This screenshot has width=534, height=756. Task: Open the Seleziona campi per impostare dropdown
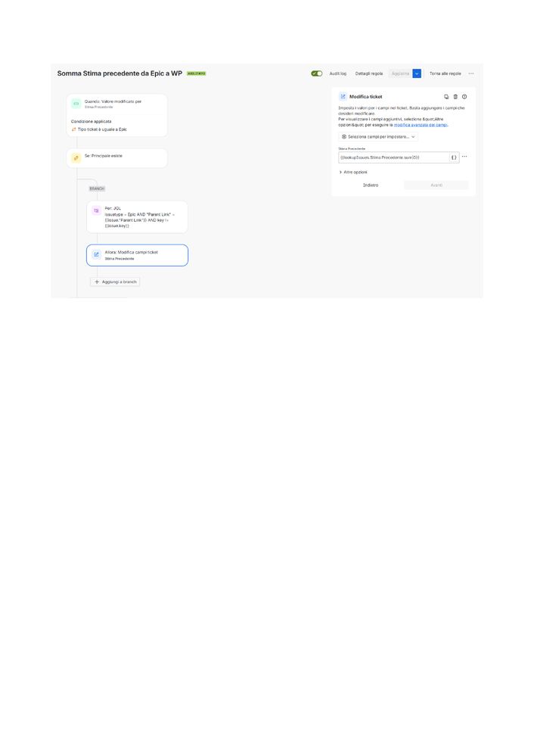point(378,137)
